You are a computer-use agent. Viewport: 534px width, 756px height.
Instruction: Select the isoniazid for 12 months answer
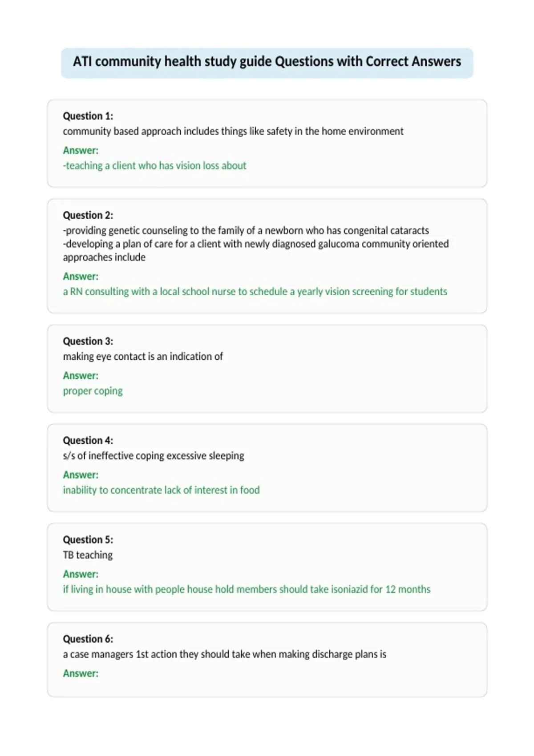(x=247, y=589)
